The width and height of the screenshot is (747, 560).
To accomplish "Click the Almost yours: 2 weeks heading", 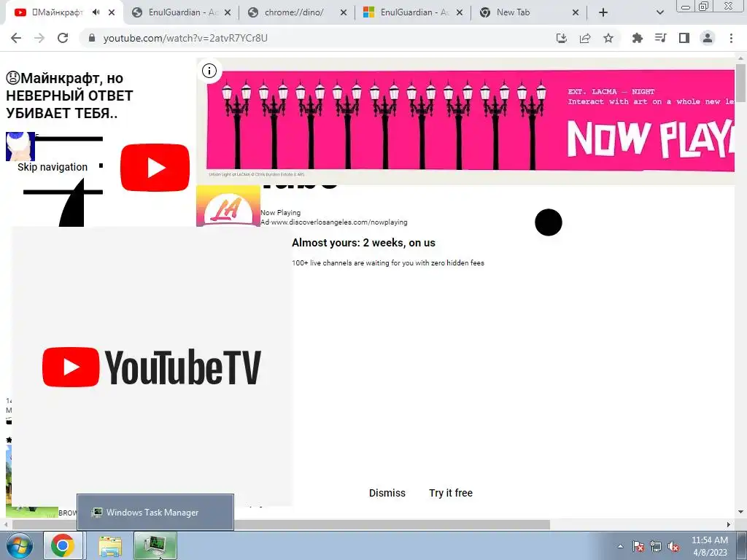I will [x=363, y=243].
